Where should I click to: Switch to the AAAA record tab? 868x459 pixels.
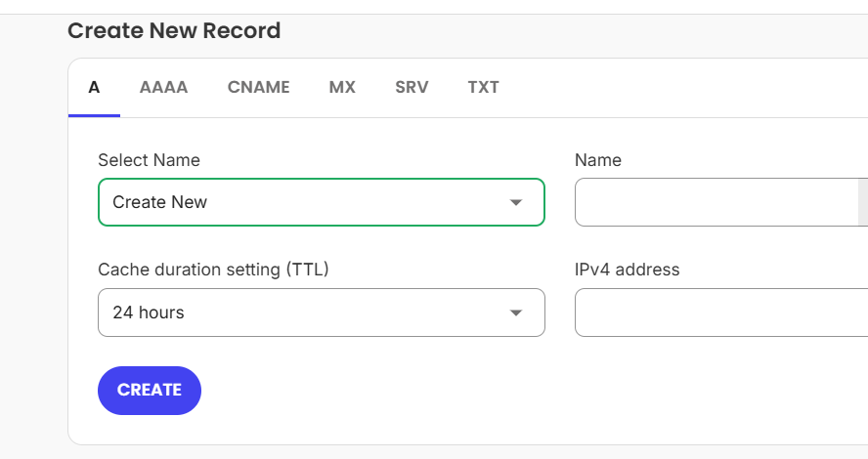163,87
